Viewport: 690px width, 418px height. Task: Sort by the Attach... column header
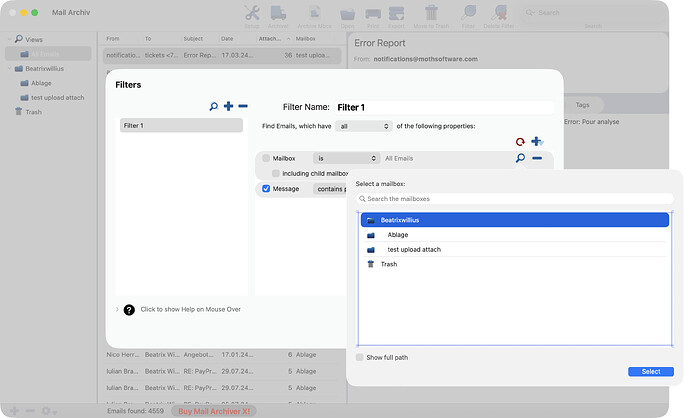270,39
